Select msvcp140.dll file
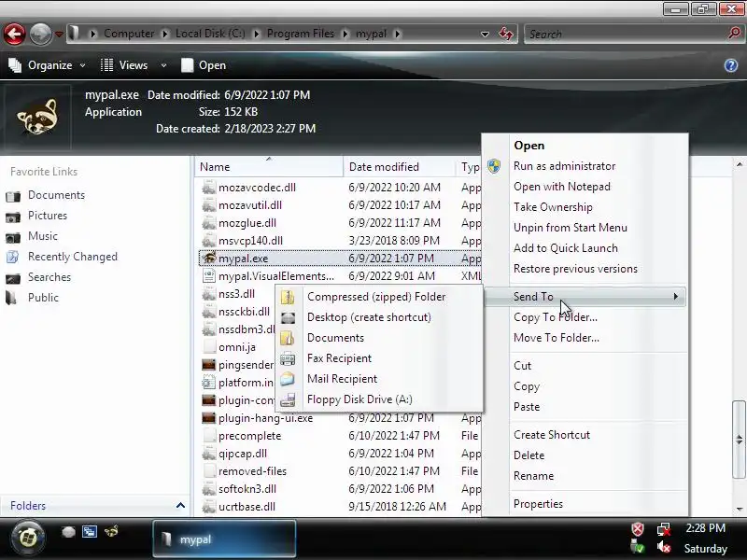This screenshot has width=747, height=560. (250, 240)
